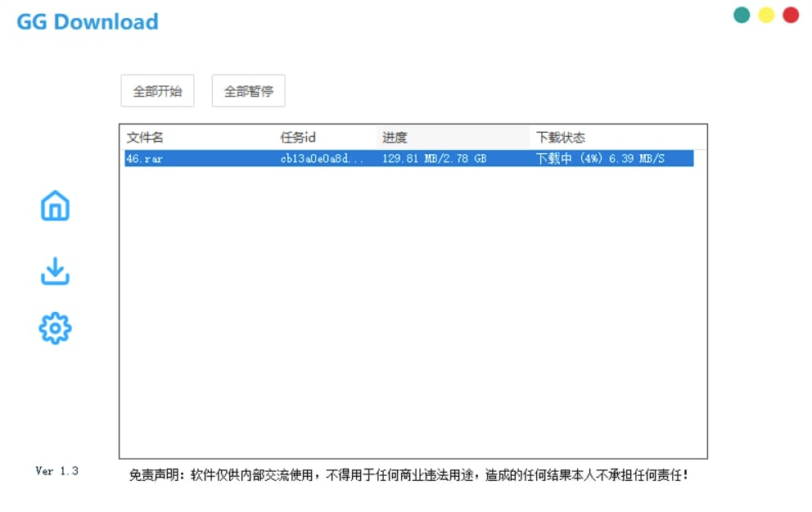Click the red window control dot
This screenshot has width=812, height=512.
[x=790, y=15]
